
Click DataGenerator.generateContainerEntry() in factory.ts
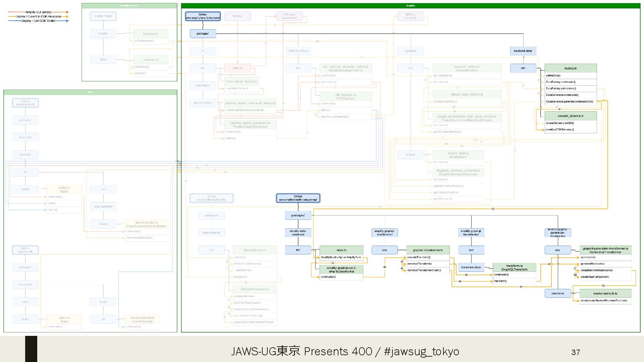click(x=569, y=102)
